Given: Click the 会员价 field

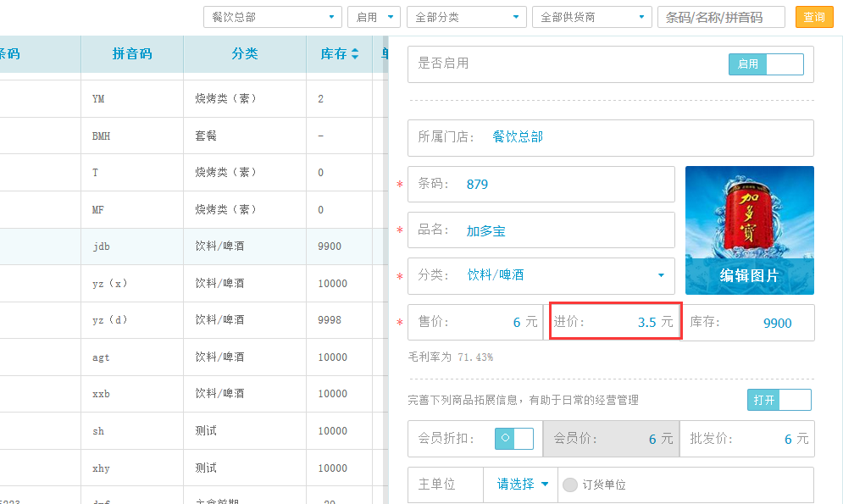Looking at the screenshot, I should coord(612,439).
